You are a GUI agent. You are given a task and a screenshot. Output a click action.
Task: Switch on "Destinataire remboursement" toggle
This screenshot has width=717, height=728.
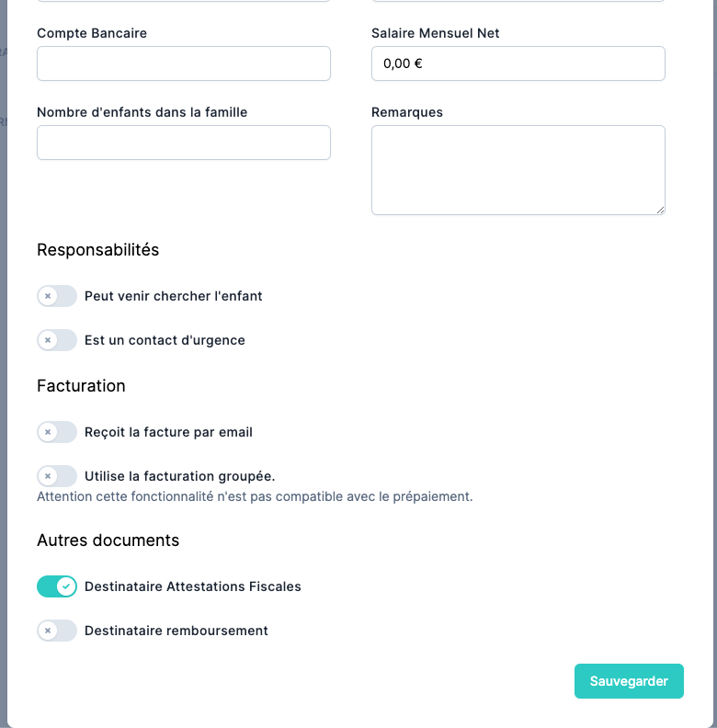(57, 631)
